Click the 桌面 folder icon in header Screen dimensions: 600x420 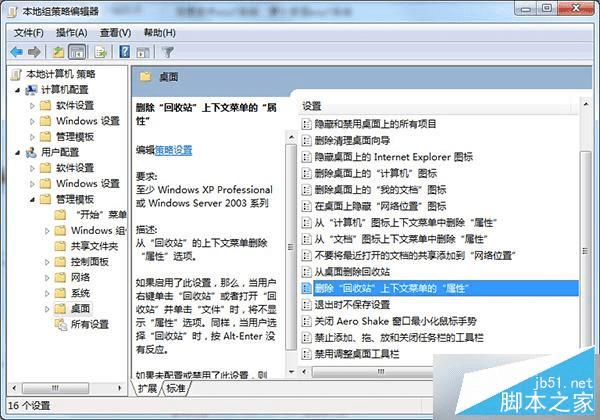click(146, 77)
